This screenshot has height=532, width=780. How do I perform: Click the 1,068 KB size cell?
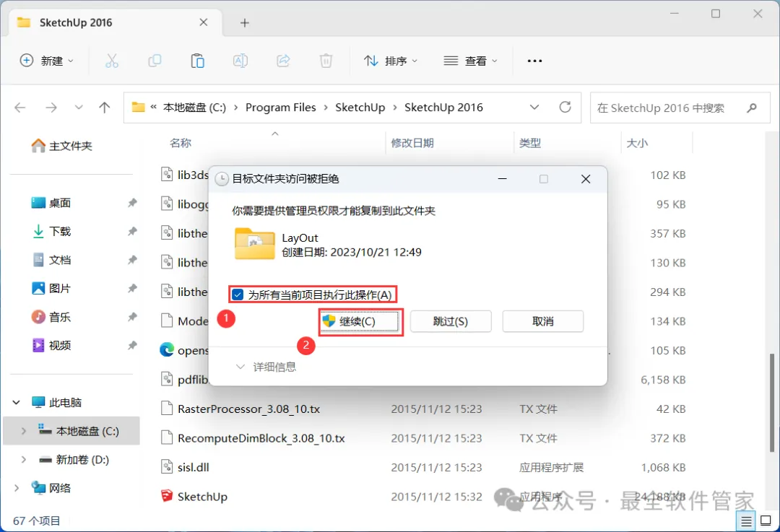(663, 467)
